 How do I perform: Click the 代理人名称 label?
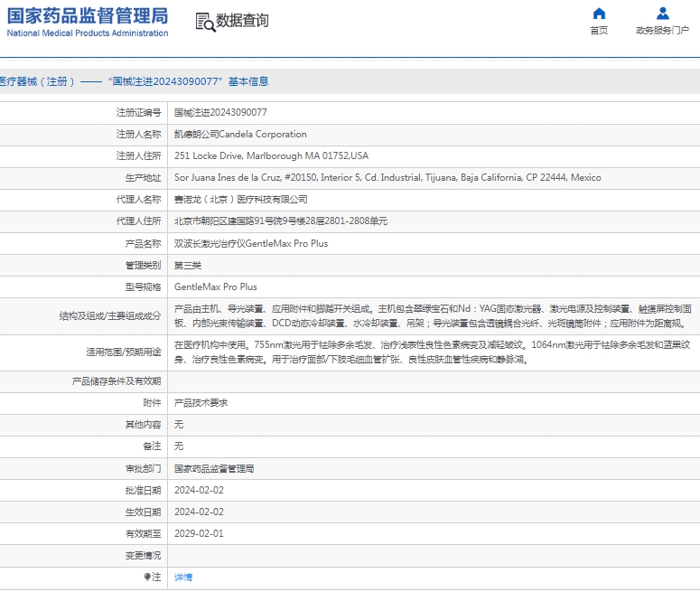138,199
